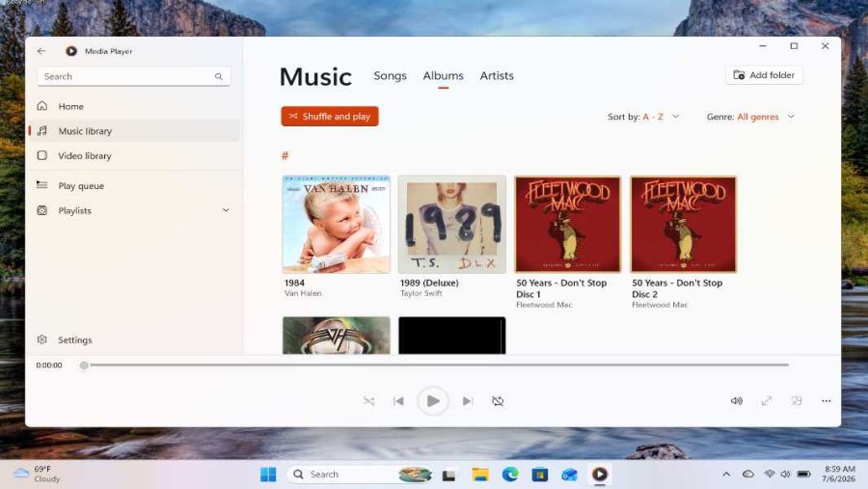This screenshot has height=489, width=868.
Task: Open the more options ellipsis menu
Action: [826, 401]
